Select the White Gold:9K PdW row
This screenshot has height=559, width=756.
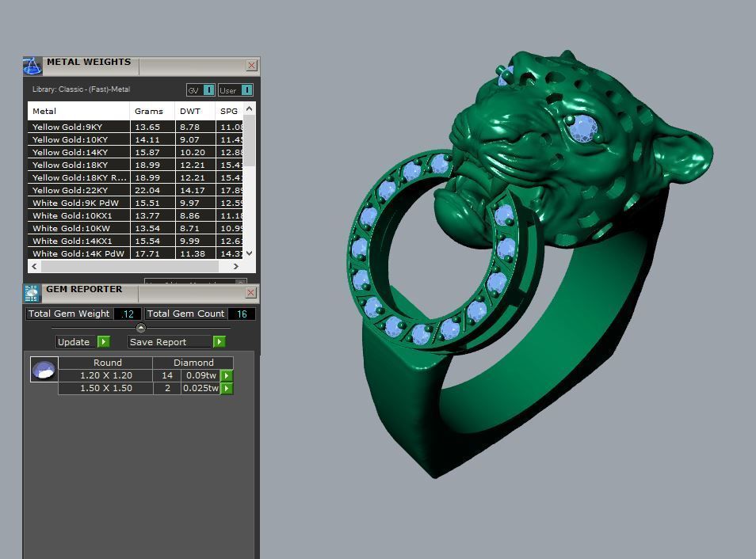(136, 203)
